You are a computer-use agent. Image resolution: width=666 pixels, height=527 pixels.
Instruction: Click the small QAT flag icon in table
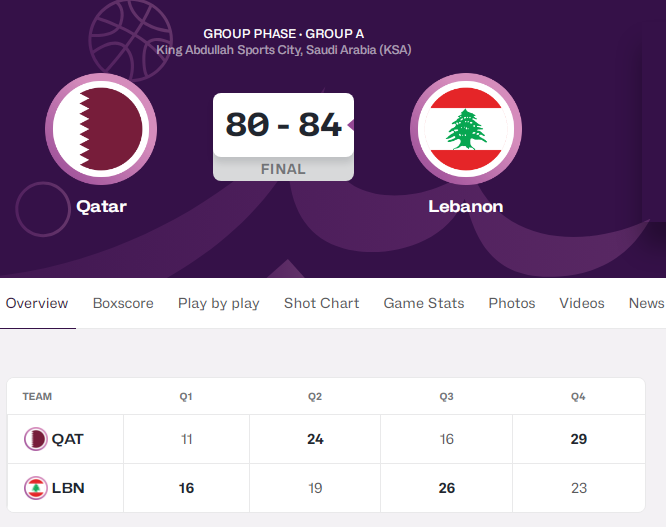click(x=36, y=439)
